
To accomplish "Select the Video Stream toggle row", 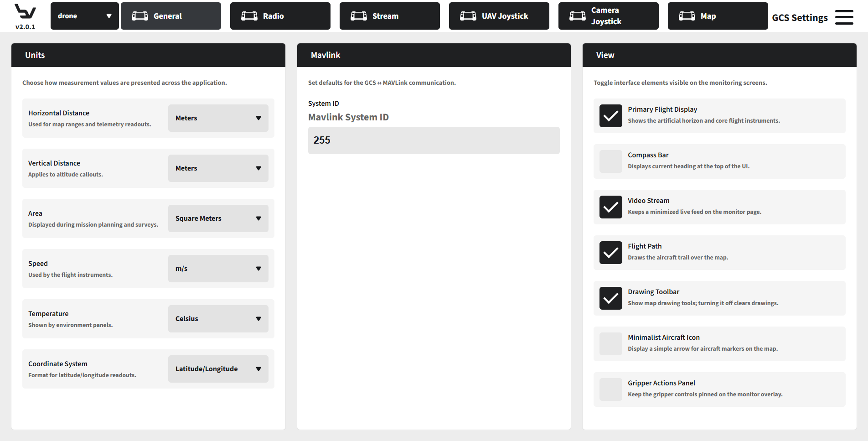I will (x=719, y=207).
